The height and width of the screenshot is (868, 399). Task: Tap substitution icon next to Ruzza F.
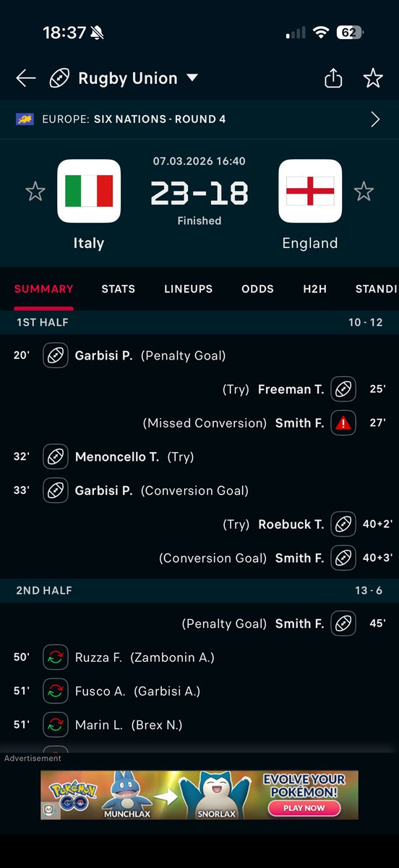point(56,658)
